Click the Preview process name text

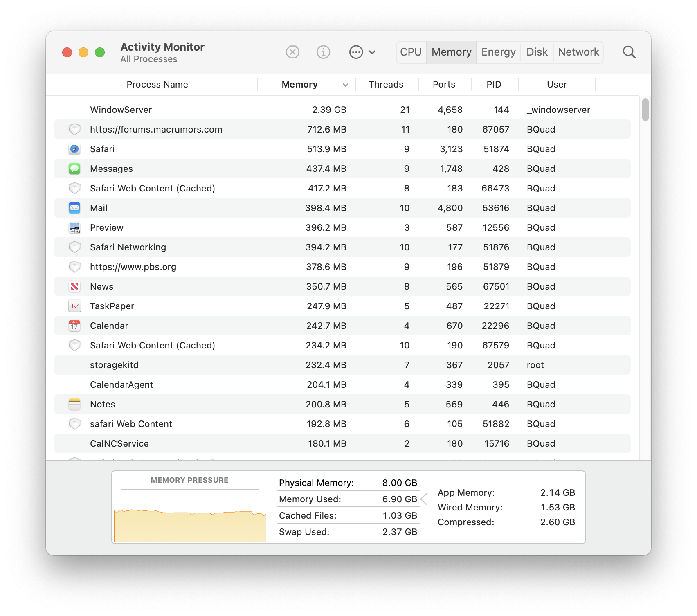[x=107, y=227]
